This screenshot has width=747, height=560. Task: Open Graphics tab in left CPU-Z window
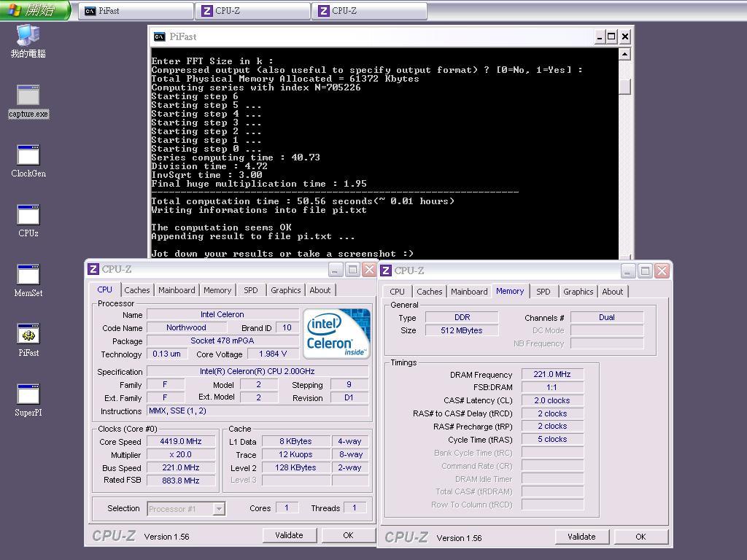click(x=285, y=290)
